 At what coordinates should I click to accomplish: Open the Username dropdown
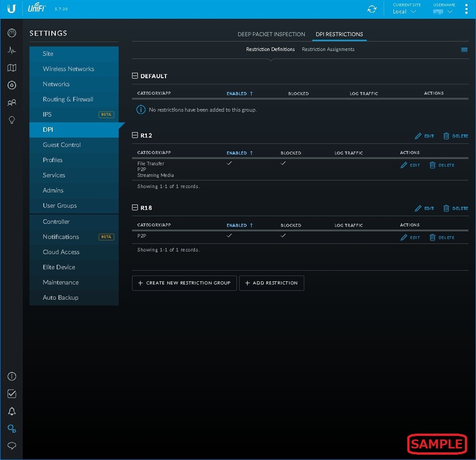pyautogui.click(x=443, y=12)
